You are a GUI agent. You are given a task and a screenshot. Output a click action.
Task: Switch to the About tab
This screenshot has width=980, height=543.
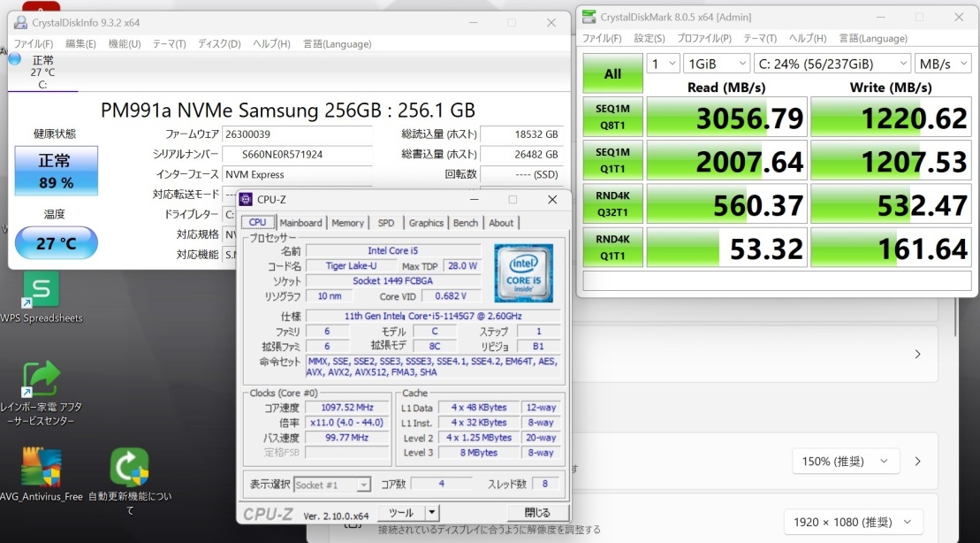[x=501, y=223]
